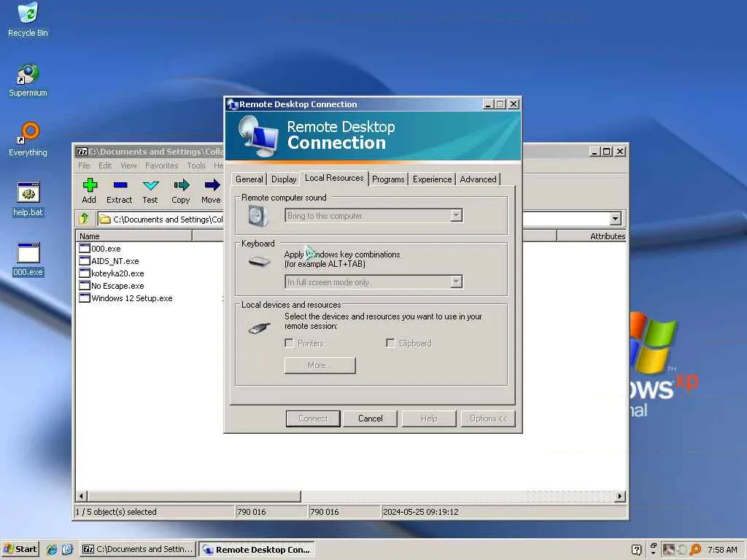This screenshot has height=560, width=747.
Task: Click the help question mark tray icon
Action: (636, 550)
